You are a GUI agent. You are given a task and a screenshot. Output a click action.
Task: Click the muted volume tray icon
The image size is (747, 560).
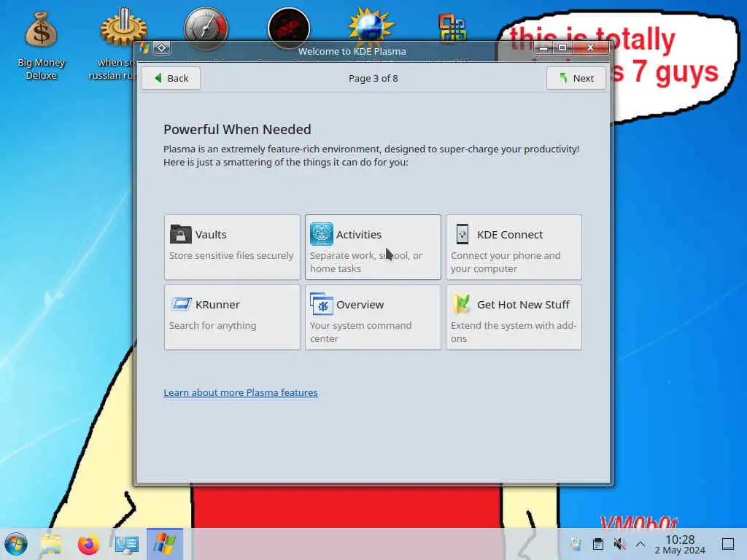click(x=619, y=544)
